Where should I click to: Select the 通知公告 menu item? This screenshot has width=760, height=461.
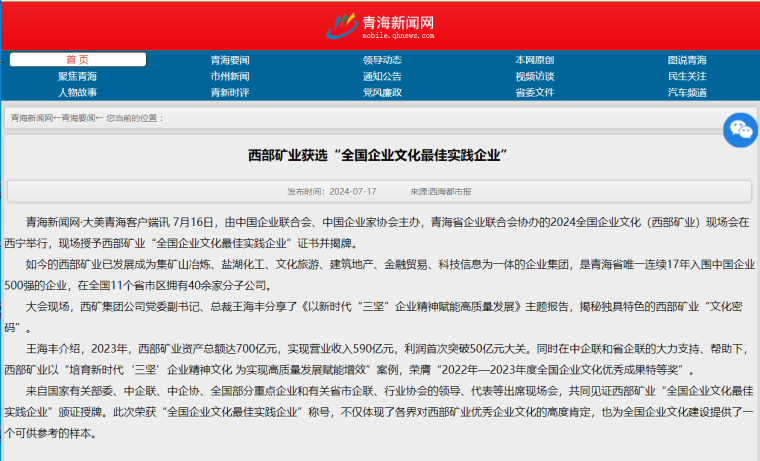pos(382,76)
